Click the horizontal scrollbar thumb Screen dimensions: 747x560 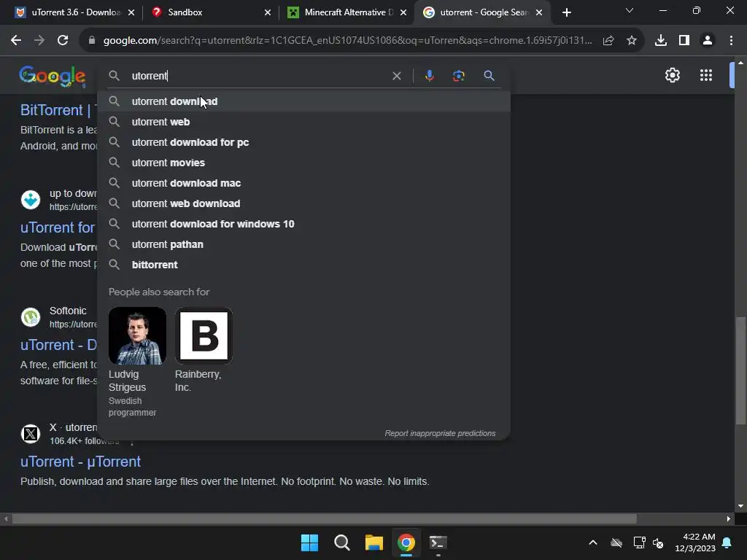(324, 518)
